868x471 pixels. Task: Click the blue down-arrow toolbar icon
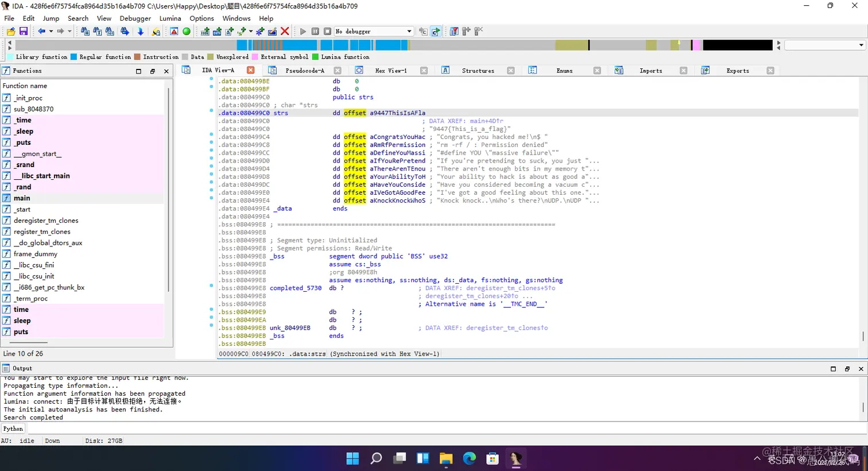tap(141, 32)
